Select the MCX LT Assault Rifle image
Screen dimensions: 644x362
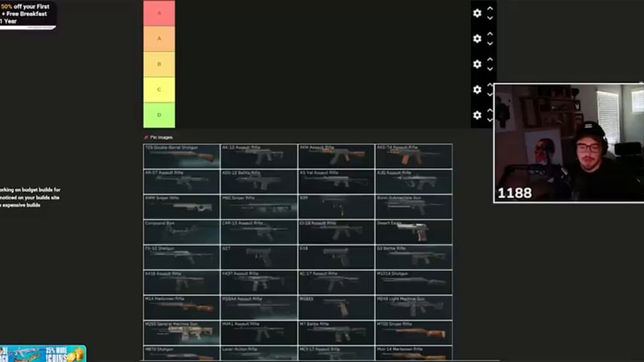coord(336,354)
